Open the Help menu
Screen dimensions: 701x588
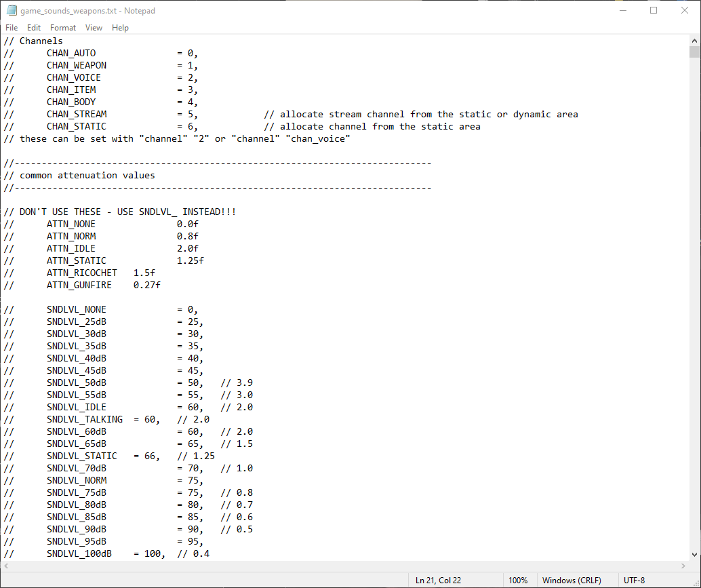[120, 28]
